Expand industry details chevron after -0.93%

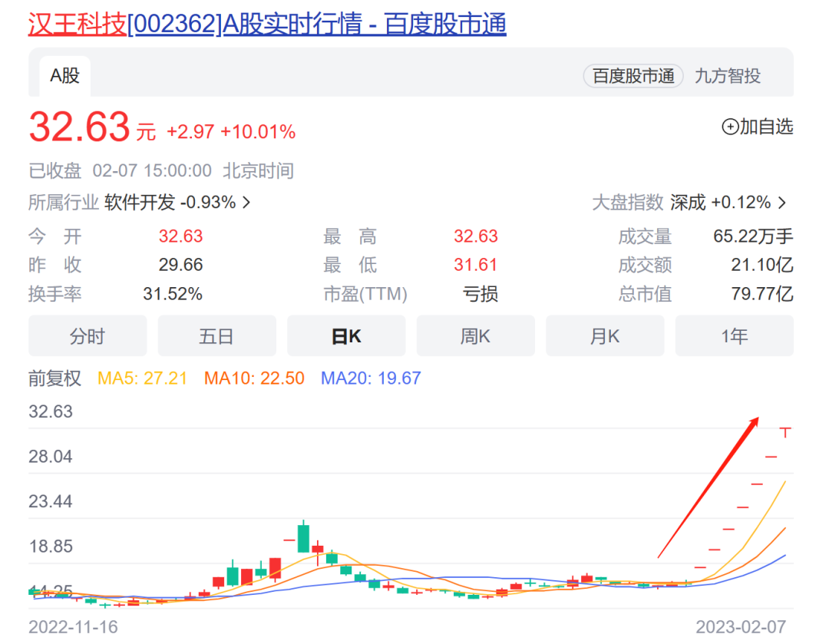point(246,203)
